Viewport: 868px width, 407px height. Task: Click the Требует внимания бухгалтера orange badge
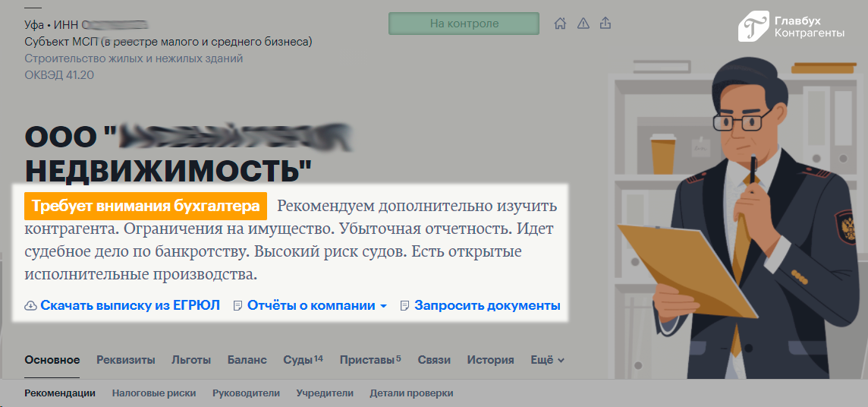click(146, 206)
